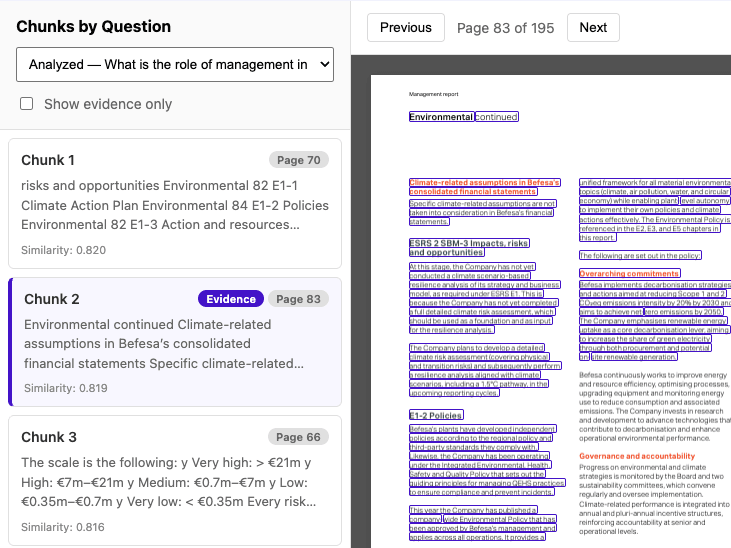Click Chunk 2 preview text Environmental continued
The height and width of the screenshot is (548, 731).
pos(164,344)
